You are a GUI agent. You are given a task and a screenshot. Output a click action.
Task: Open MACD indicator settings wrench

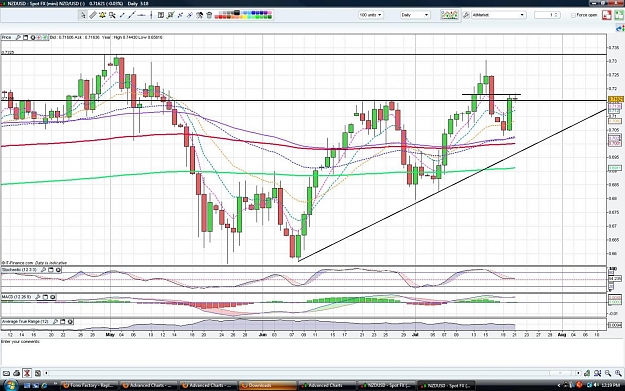coord(38,297)
